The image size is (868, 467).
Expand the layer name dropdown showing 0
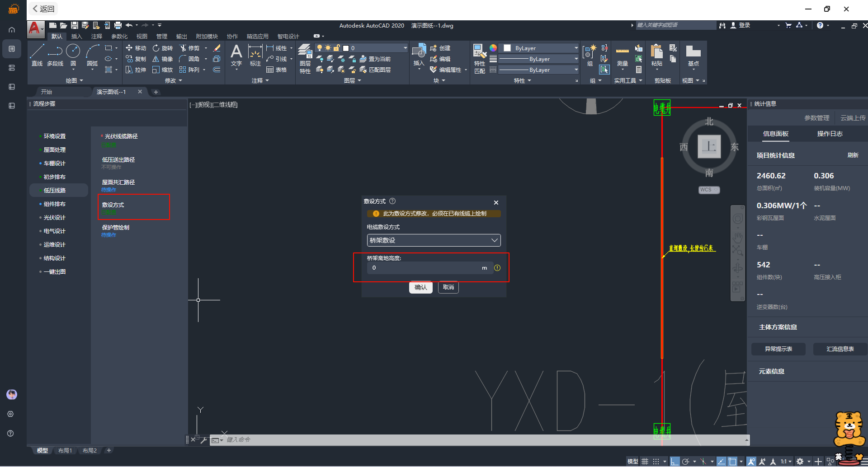click(405, 48)
